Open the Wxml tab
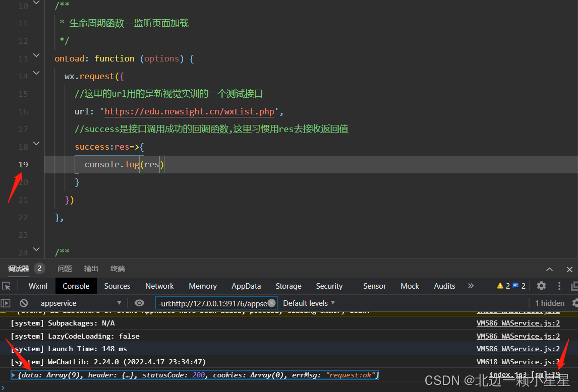Screen dimensions: 578x392 (x=38, y=286)
